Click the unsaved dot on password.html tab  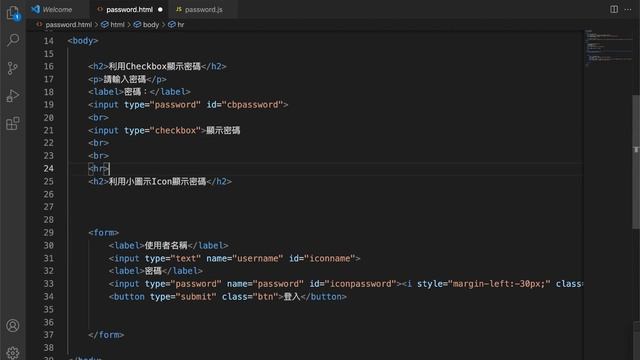click(x=160, y=9)
